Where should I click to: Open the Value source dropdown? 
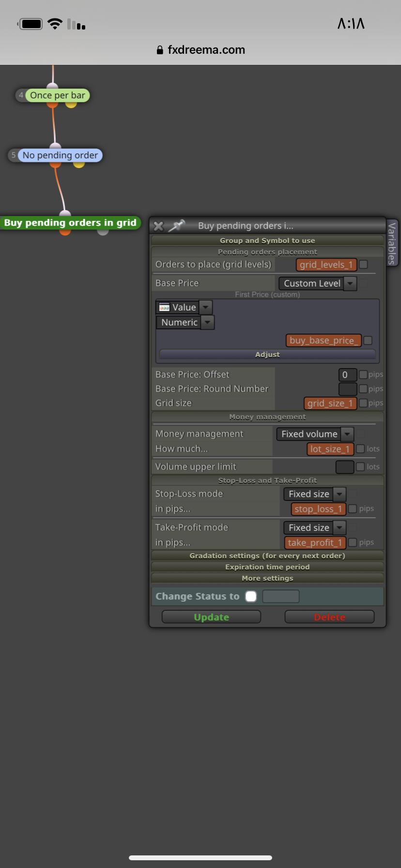click(184, 307)
